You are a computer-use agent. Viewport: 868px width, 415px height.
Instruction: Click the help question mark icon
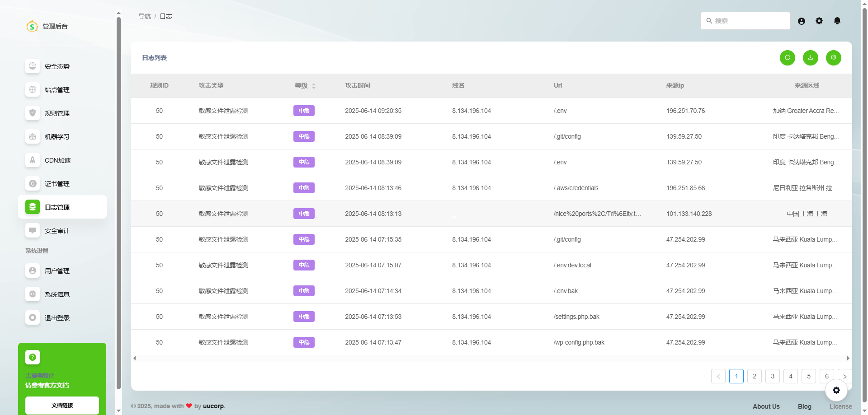click(33, 357)
